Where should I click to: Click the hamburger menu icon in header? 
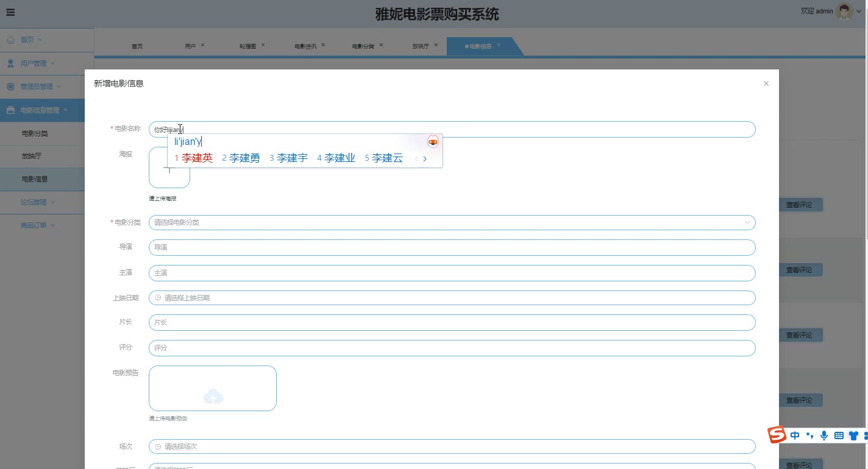coord(10,12)
